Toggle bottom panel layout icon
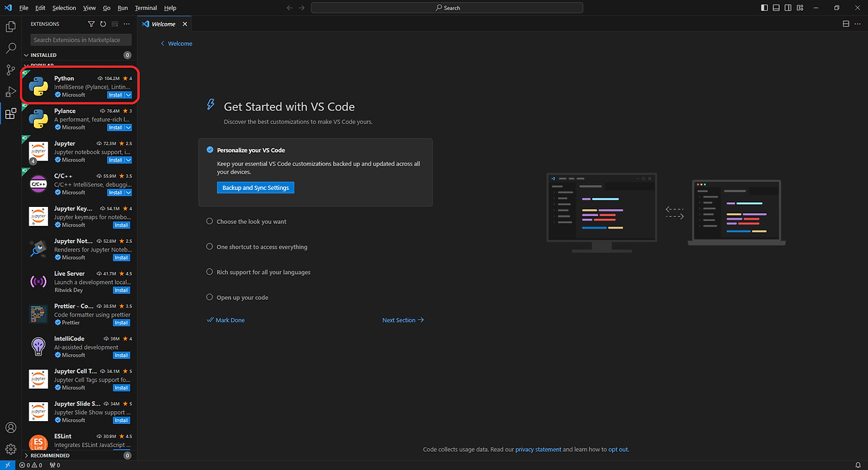This screenshot has width=868, height=470. point(776,7)
